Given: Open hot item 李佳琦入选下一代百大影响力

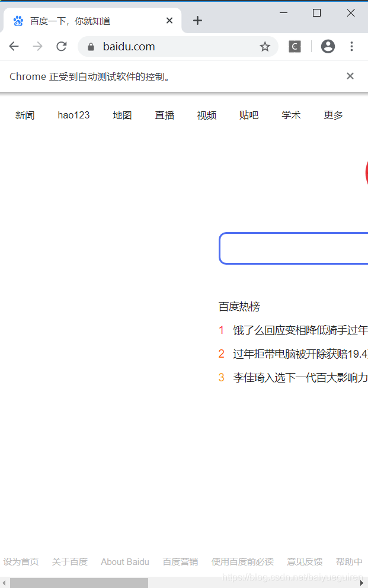Looking at the screenshot, I should [300, 378].
